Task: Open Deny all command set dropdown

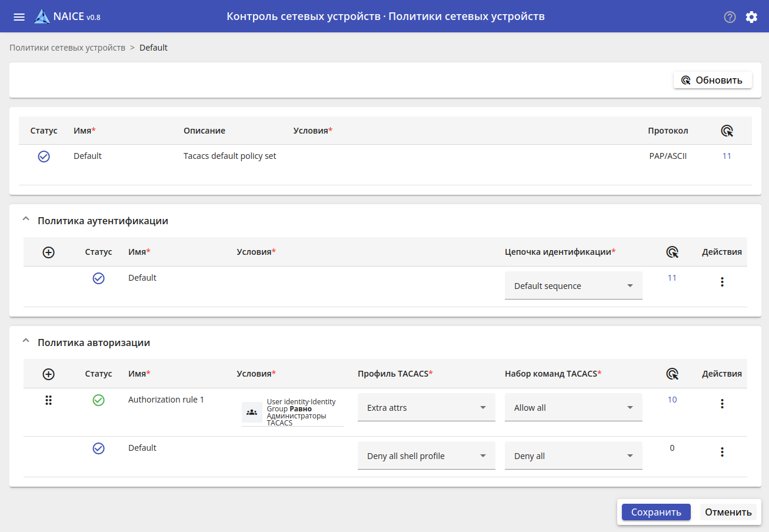Action: (573, 456)
